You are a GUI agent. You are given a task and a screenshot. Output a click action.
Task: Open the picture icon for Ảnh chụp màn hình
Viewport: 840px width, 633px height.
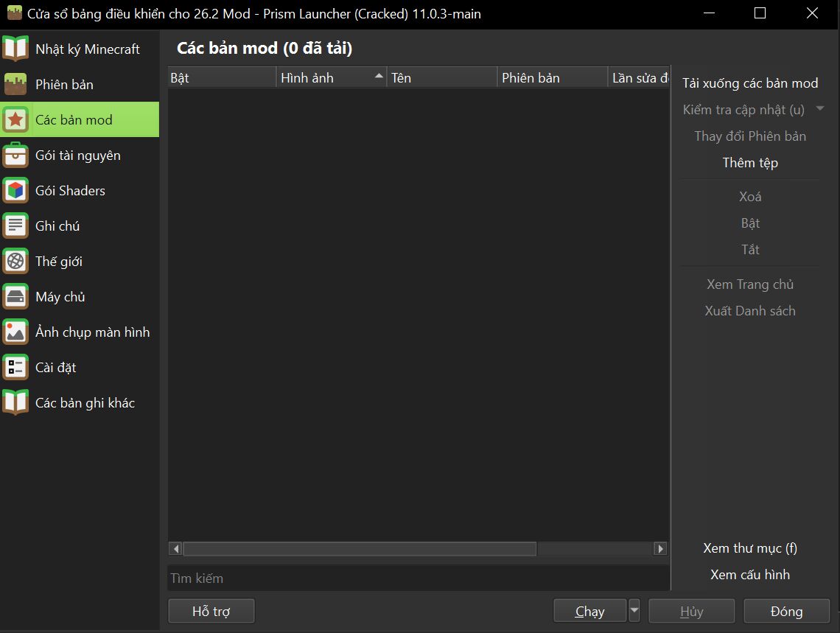click(15, 332)
